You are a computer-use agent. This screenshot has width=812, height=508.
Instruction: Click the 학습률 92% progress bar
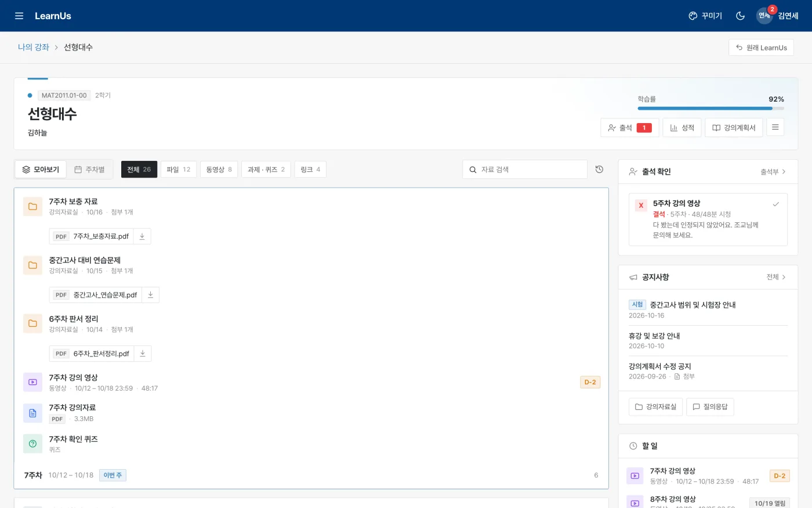click(x=711, y=109)
